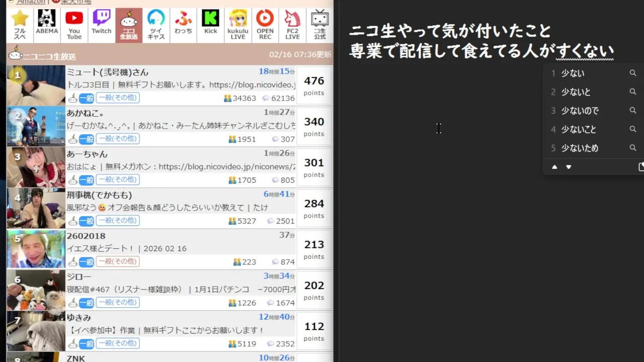Search web for candidate 少ない
Screen dimensions: 644x362
[x=633, y=73]
